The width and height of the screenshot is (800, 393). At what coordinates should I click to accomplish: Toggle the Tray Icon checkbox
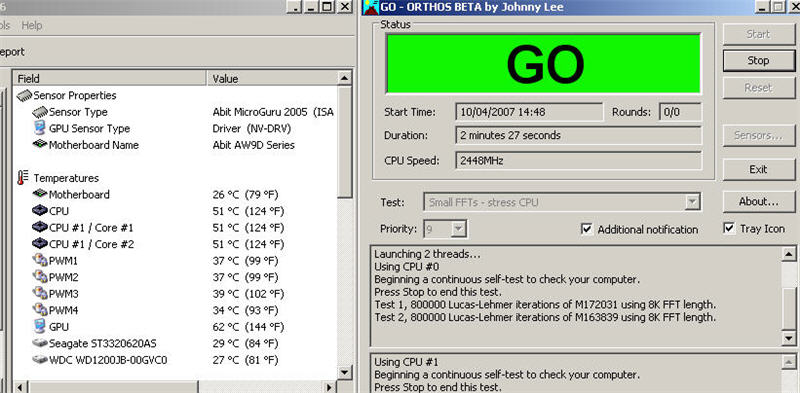(730, 228)
